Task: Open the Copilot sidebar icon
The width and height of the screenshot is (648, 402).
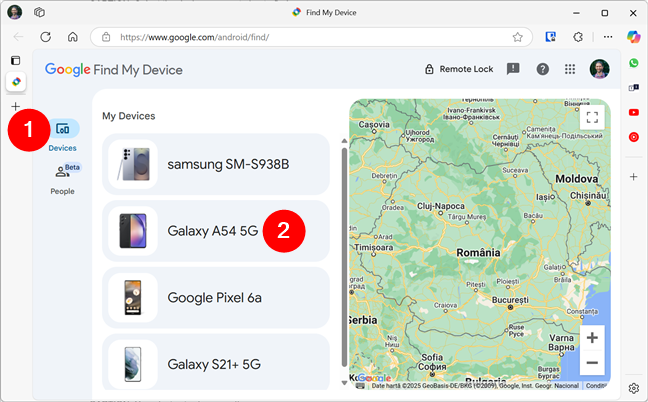Action: coord(633,37)
